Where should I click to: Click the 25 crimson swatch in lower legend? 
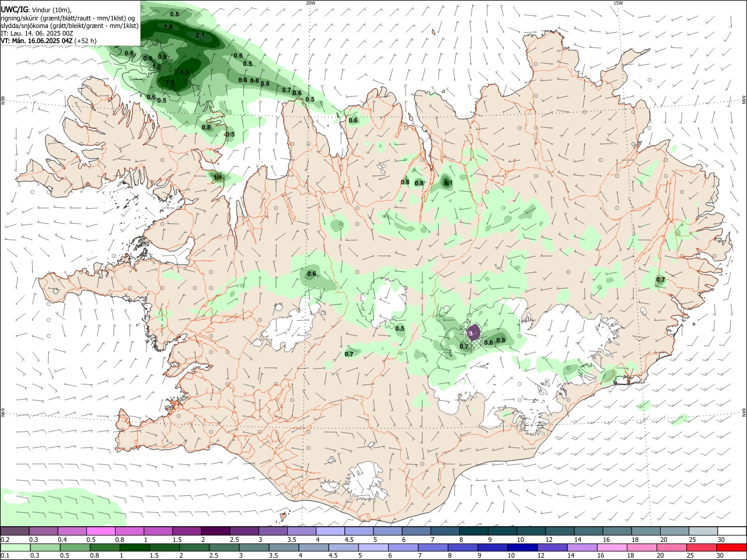[702, 547]
